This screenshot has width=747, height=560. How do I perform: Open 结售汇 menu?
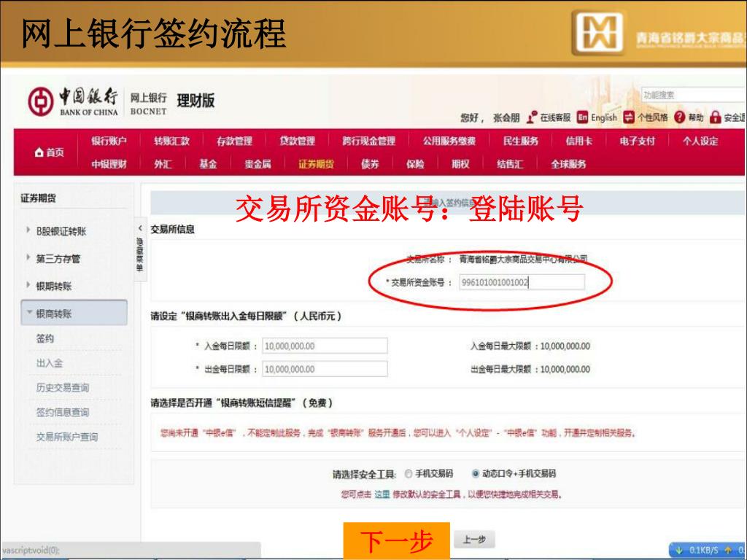pyautogui.click(x=510, y=164)
